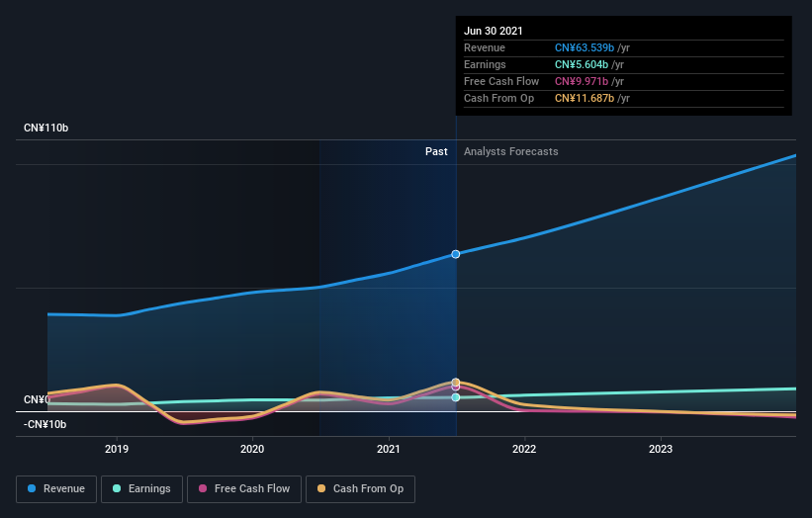Click the CN¥63.539b revenue value
Image resolution: width=812 pixels, height=518 pixels.
point(585,47)
